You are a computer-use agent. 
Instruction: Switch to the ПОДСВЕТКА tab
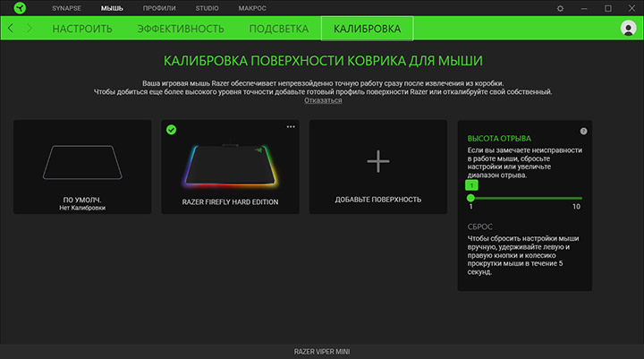click(279, 29)
